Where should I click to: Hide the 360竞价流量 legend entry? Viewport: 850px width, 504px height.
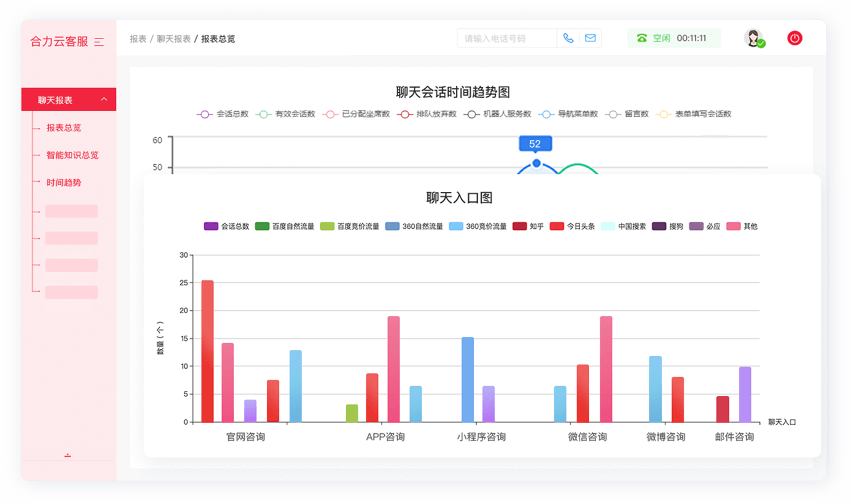(478, 226)
